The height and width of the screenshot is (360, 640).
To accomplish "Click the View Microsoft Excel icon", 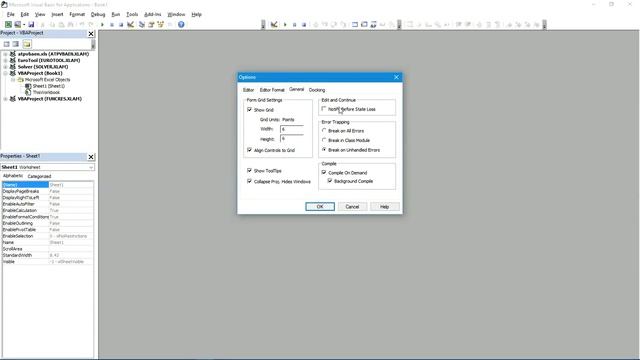I will point(8,24).
